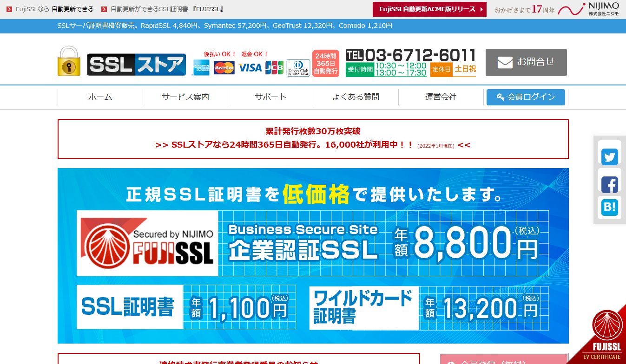626x364 pixels.
Task: Open the ワイルドカード証明書 年額13,200円 banner
Action: [x=429, y=307]
